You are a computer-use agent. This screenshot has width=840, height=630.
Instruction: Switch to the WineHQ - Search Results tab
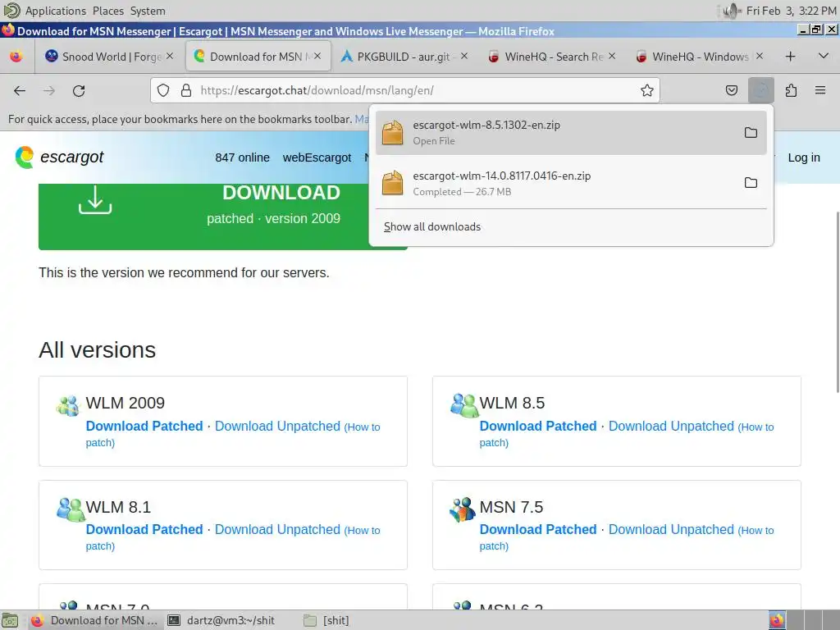554,57
